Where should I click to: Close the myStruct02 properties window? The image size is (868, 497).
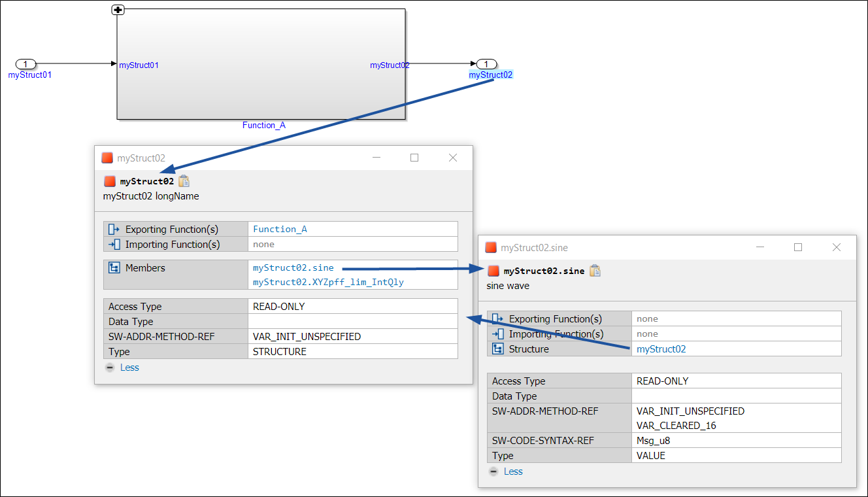(x=453, y=158)
